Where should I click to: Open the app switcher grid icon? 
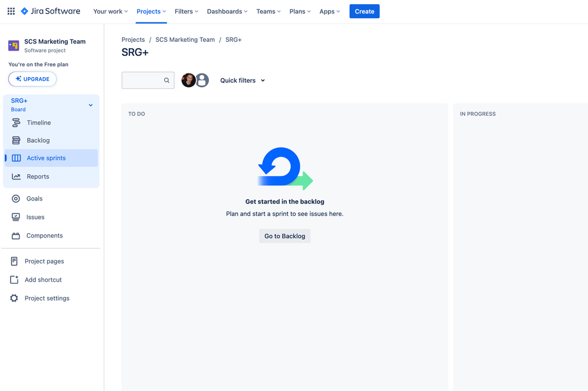[x=11, y=11]
